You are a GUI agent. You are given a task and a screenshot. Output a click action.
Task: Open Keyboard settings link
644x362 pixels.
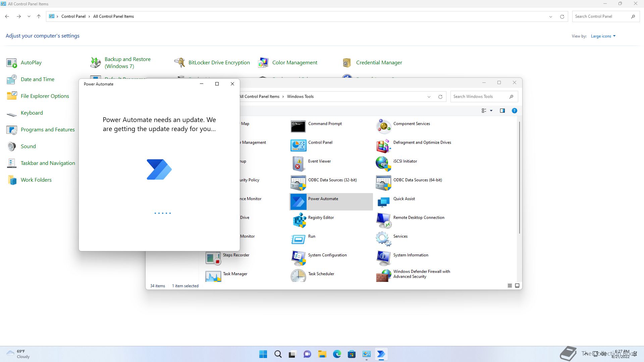[32, 113]
